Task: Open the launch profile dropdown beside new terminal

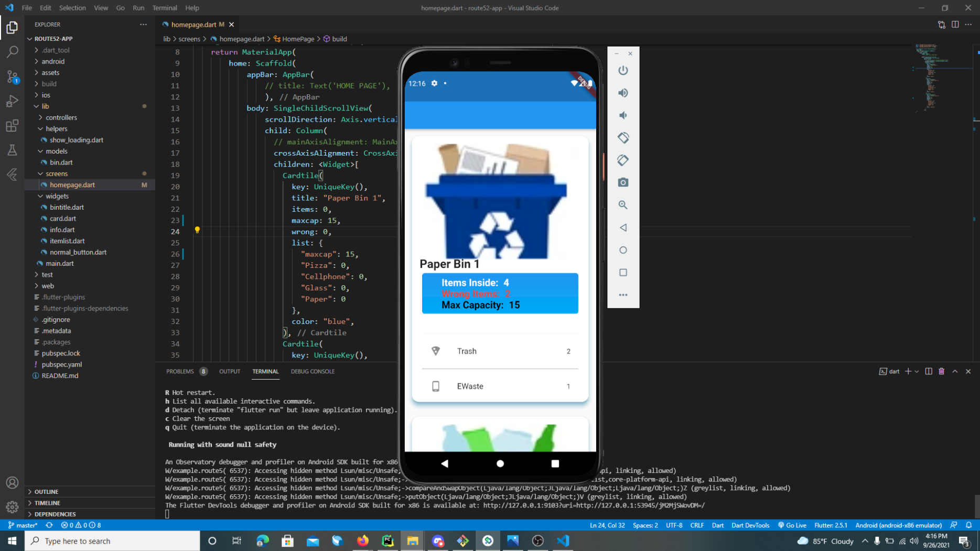Action: click(x=917, y=371)
